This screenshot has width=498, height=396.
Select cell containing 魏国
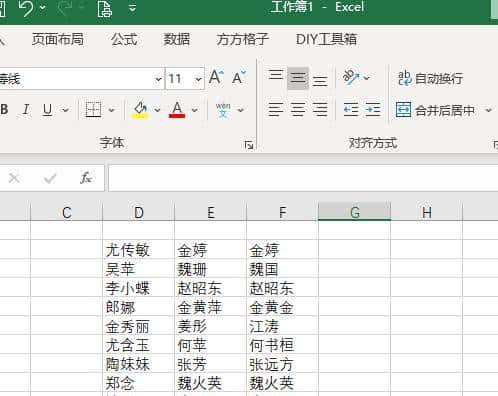pos(283,268)
